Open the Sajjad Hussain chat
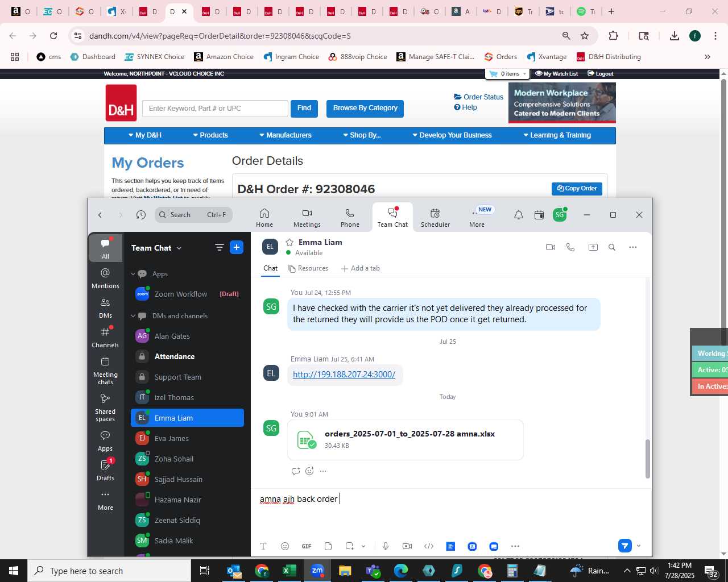 [187, 479]
